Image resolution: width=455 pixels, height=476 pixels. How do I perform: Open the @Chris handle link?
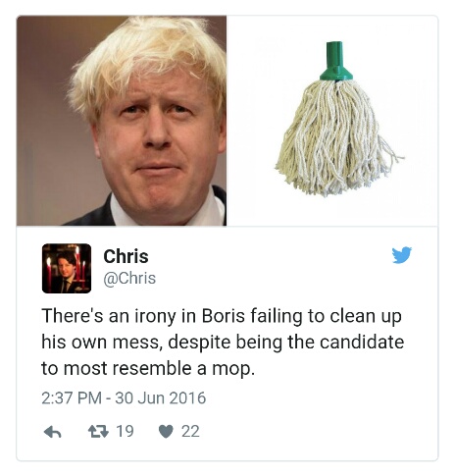coord(129,279)
